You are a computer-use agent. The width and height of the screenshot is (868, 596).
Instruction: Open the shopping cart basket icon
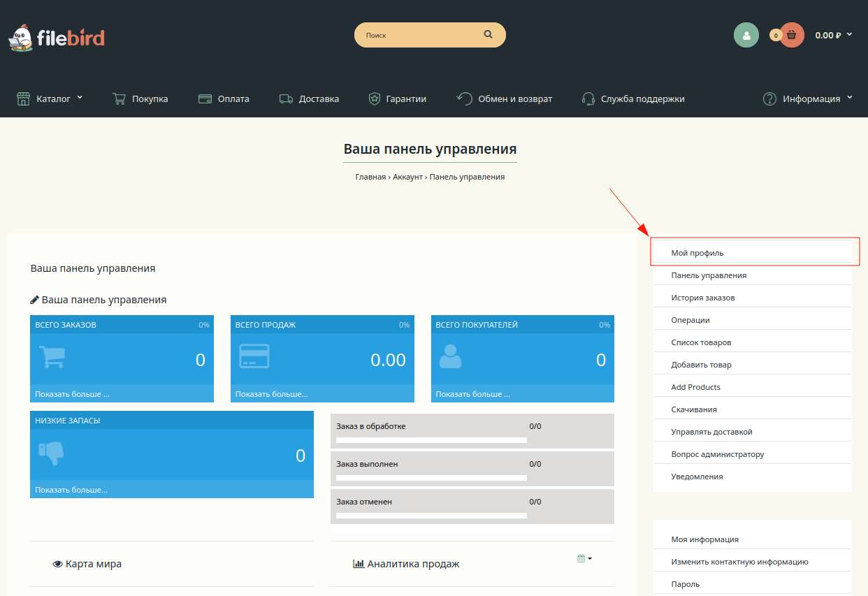(791, 35)
